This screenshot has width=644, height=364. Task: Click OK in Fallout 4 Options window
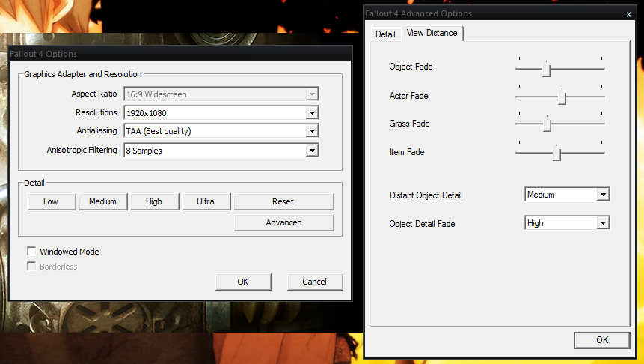tap(243, 282)
